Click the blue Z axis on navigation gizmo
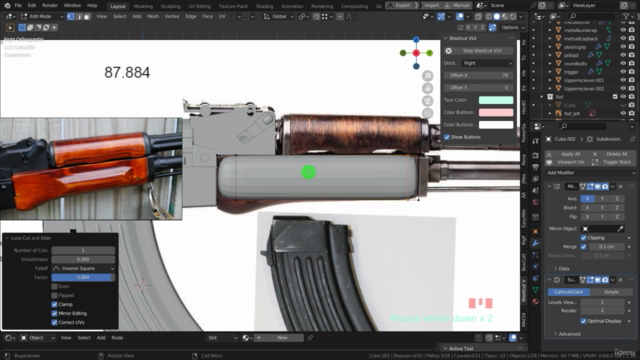Viewport: 640px width, 360px height. pyautogui.click(x=416, y=40)
